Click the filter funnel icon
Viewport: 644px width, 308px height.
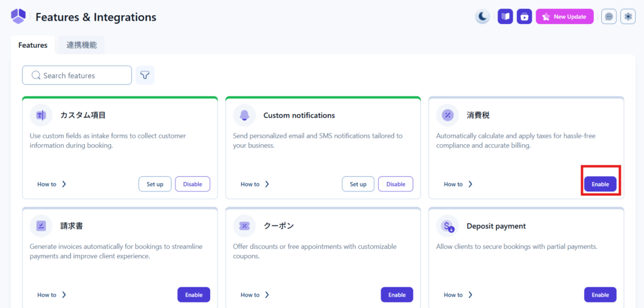coord(145,76)
